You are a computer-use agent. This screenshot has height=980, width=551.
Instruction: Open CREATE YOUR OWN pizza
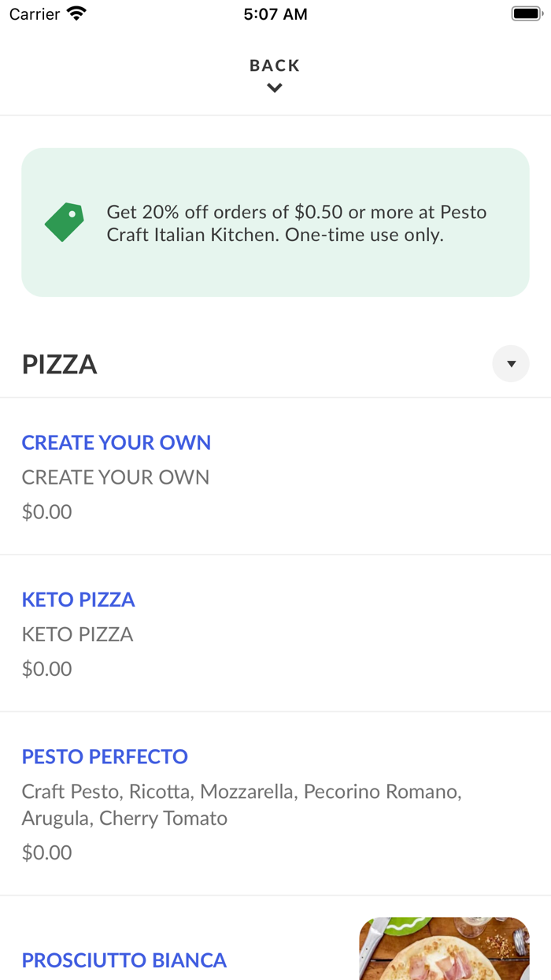point(116,443)
